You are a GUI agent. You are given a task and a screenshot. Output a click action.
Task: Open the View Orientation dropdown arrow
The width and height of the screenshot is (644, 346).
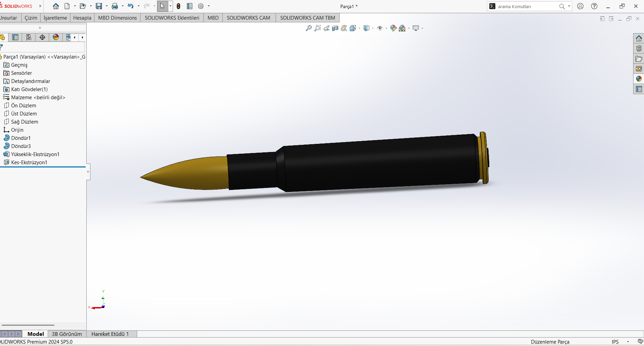tap(359, 28)
